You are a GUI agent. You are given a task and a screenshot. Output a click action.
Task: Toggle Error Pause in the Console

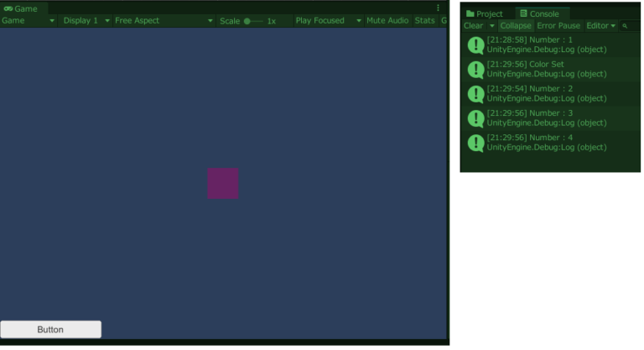558,26
